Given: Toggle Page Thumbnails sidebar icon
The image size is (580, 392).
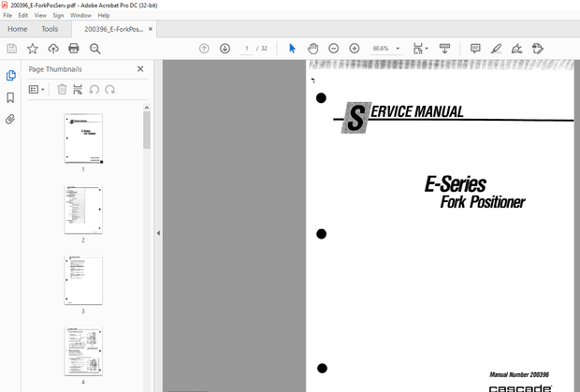Looking at the screenshot, I should [x=10, y=76].
